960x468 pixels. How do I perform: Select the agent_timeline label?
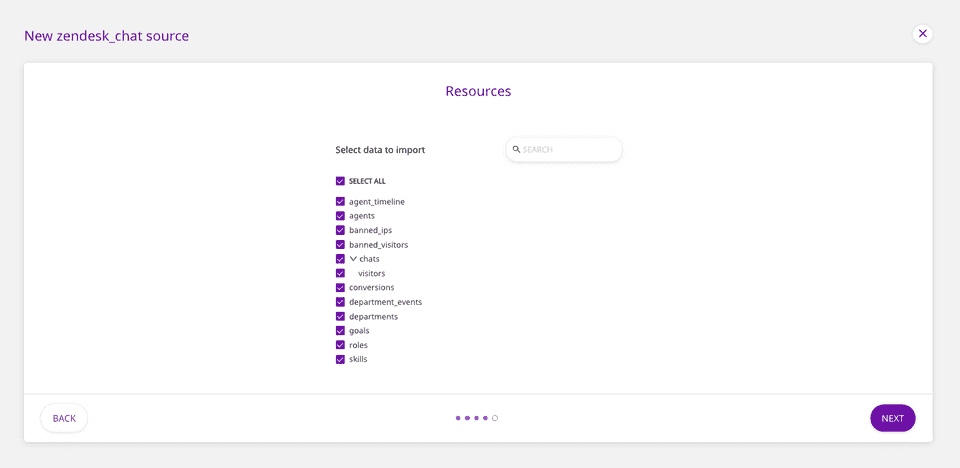pyautogui.click(x=377, y=202)
